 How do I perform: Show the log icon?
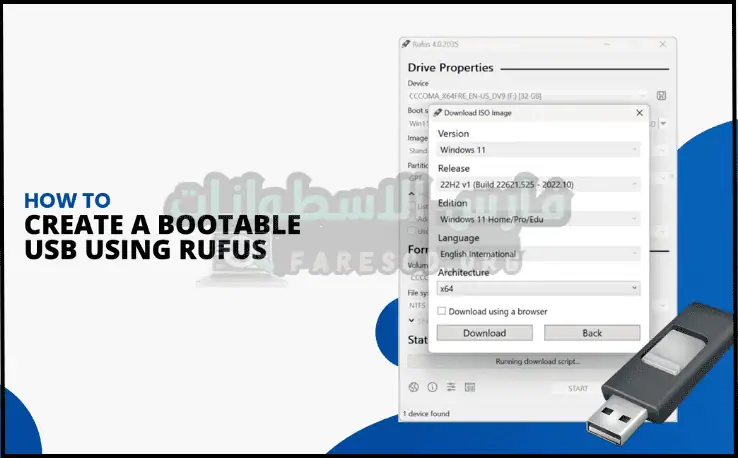(469, 387)
